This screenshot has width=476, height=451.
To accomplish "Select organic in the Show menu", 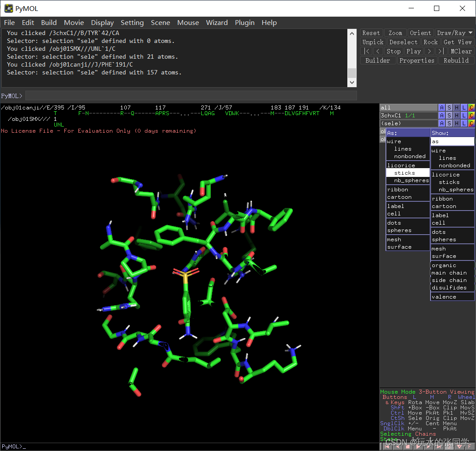I will (x=452, y=265).
